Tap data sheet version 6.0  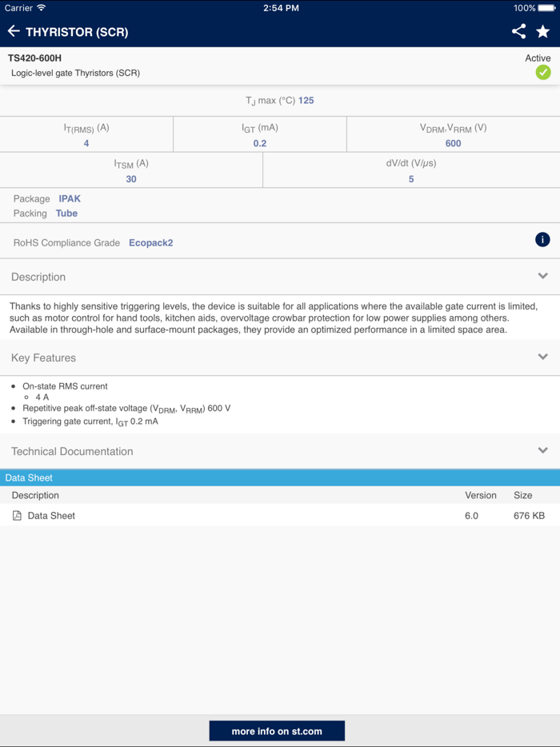point(471,516)
